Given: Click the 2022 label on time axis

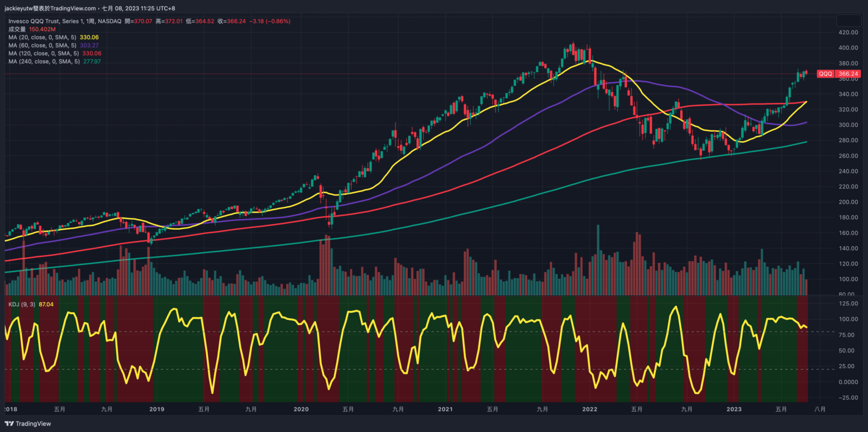Looking at the screenshot, I should pyautogui.click(x=589, y=409).
